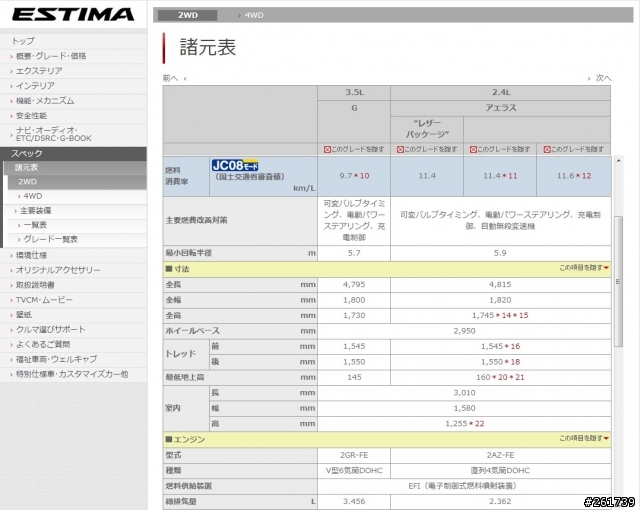The image size is (640, 510).
Task: Click the 2AZ-FE engine type cell
Action: tap(500, 455)
